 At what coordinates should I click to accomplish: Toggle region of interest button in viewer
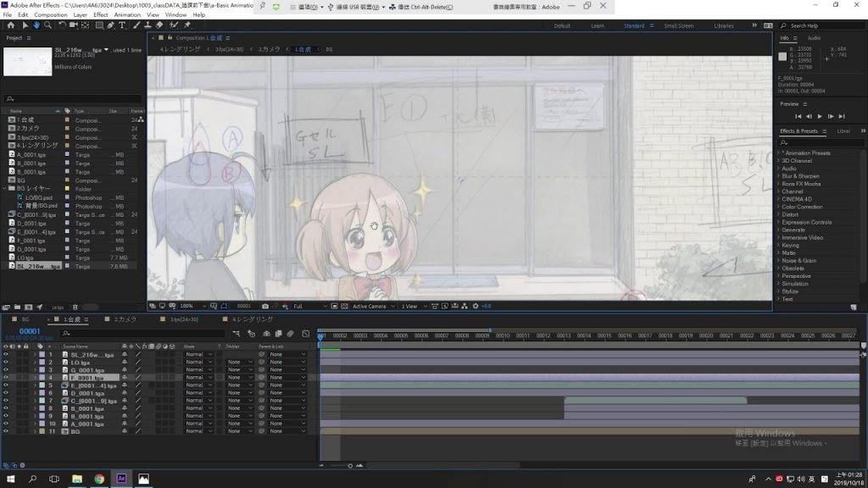[334, 306]
